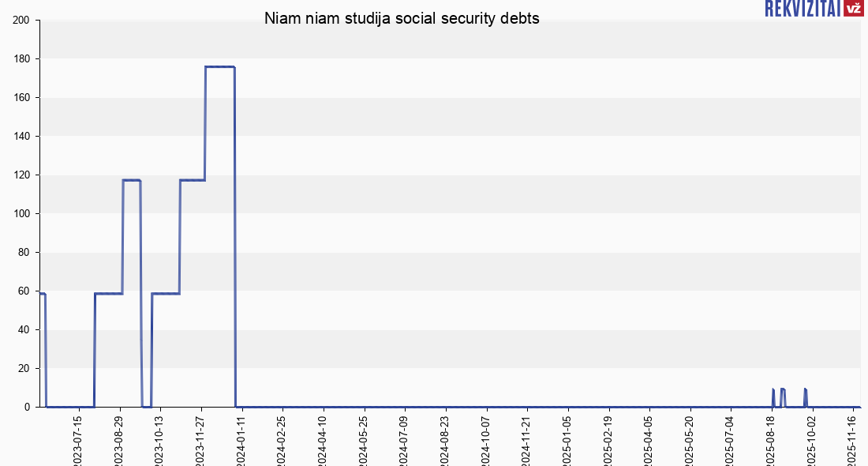Click the red vž logo icon
The height and width of the screenshot is (466, 868).
pos(853,9)
